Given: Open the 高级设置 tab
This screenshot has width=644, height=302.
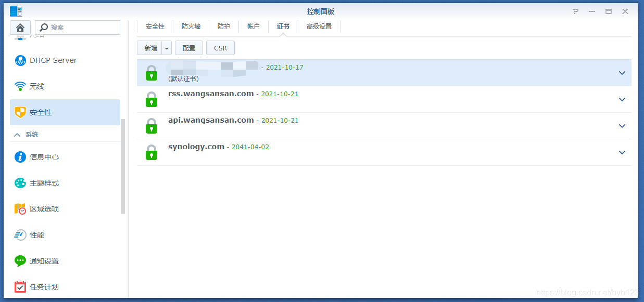Looking at the screenshot, I should [x=319, y=25].
